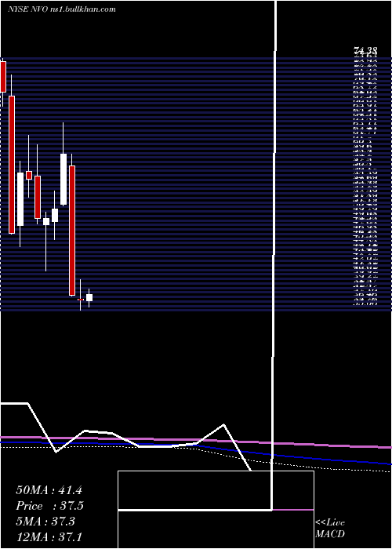Click the '5MA : 37.3' reading
392x549 pixels.
[45, 522]
